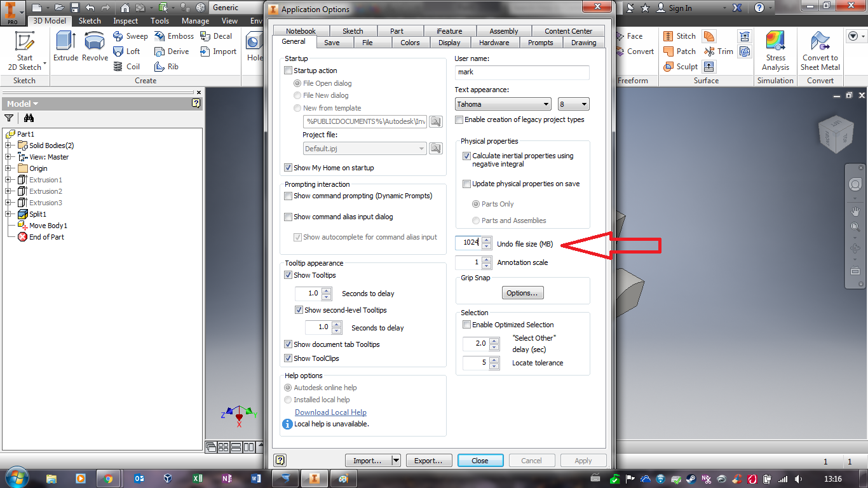The image size is (868, 488).
Task: Switch to the Colors tab
Action: (410, 43)
